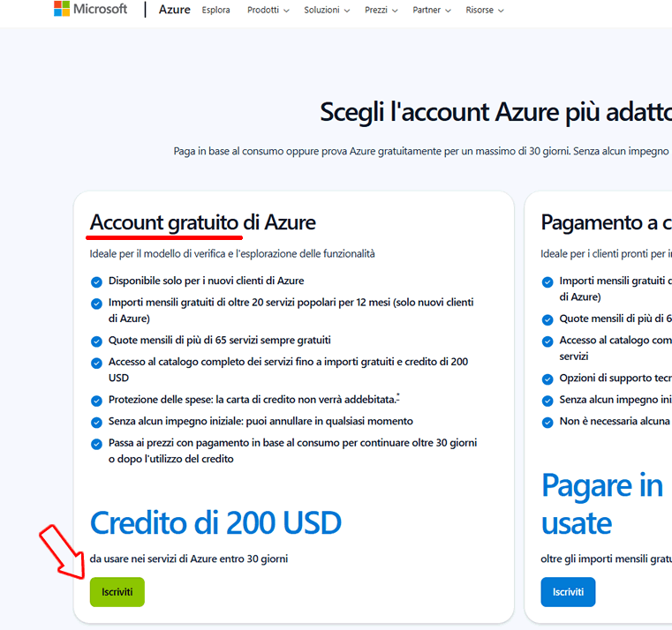Go to Esplora in the navigation bar
This screenshot has height=630, width=672.
pyautogui.click(x=215, y=10)
